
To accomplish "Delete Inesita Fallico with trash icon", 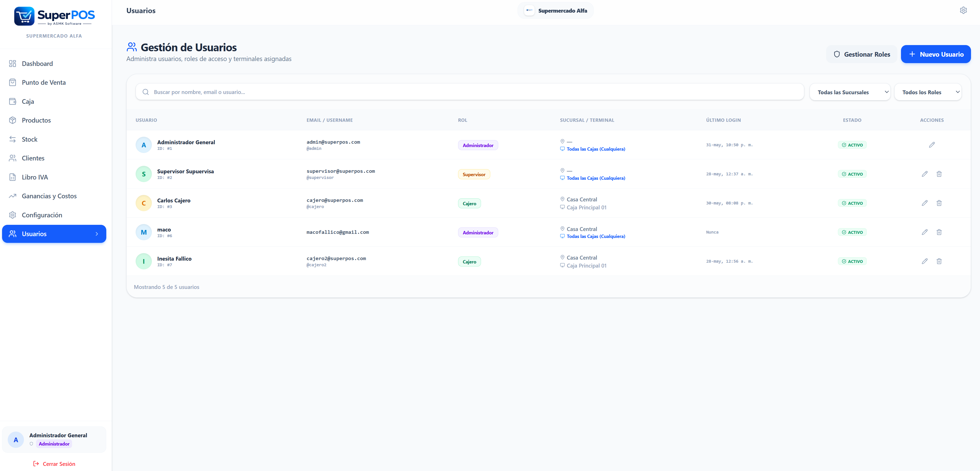I will [x=939, y=261].
